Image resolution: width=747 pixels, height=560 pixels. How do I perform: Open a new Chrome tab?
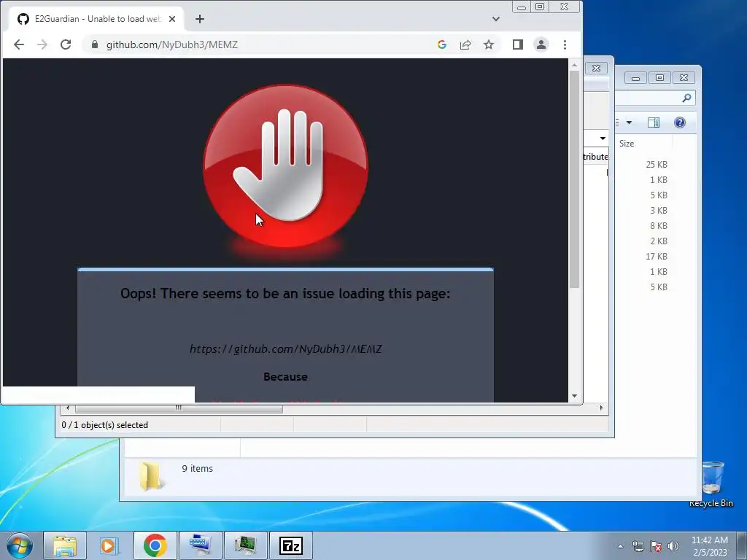tap(200, 19)
